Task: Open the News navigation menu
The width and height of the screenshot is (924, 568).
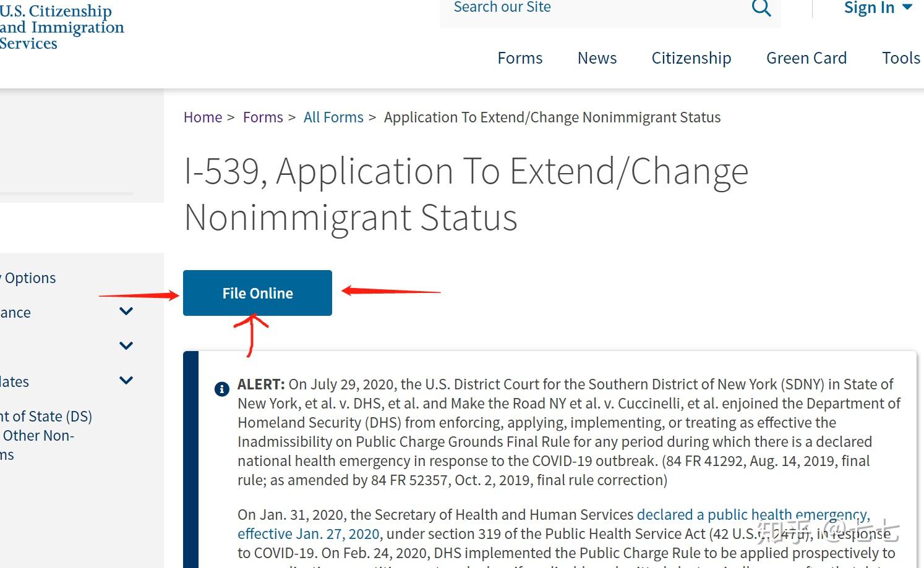Action: [x=597, y=58]
